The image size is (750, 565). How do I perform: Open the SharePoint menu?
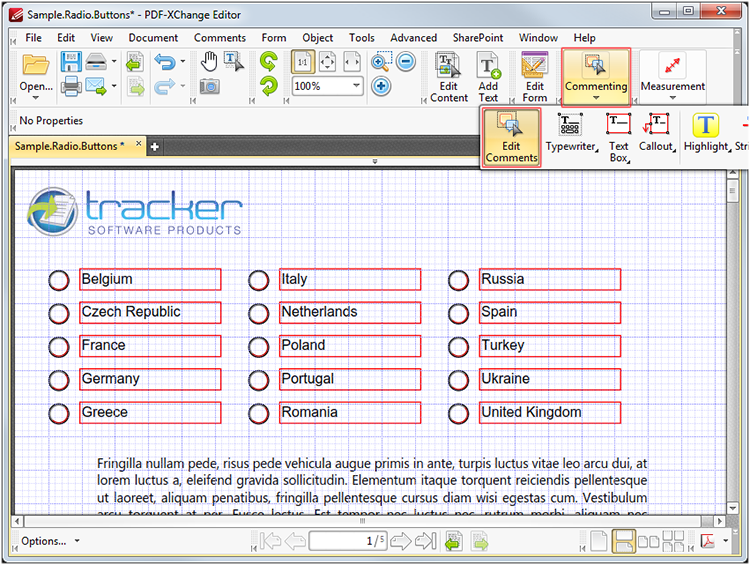click(478, 38)
